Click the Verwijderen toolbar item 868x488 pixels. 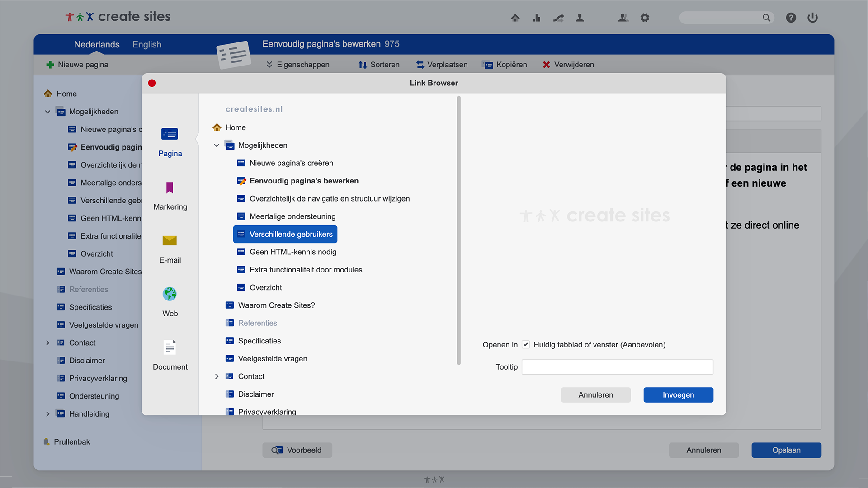coord(568,65)
